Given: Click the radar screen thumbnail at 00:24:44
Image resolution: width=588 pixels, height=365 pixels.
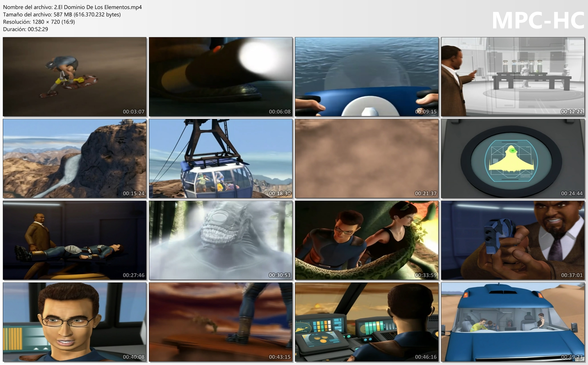Looking at the screenshot, I should point(513,158).
